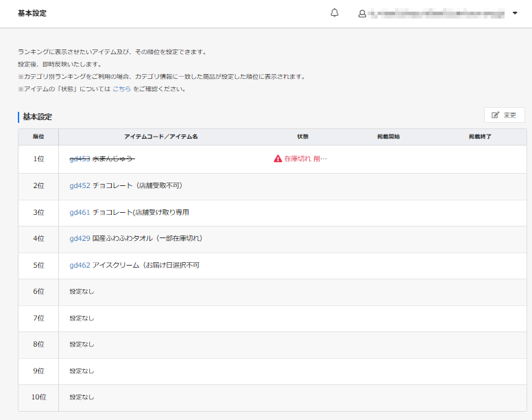Open item link gd429
532x420 pixels.
[x=80, y=238]
